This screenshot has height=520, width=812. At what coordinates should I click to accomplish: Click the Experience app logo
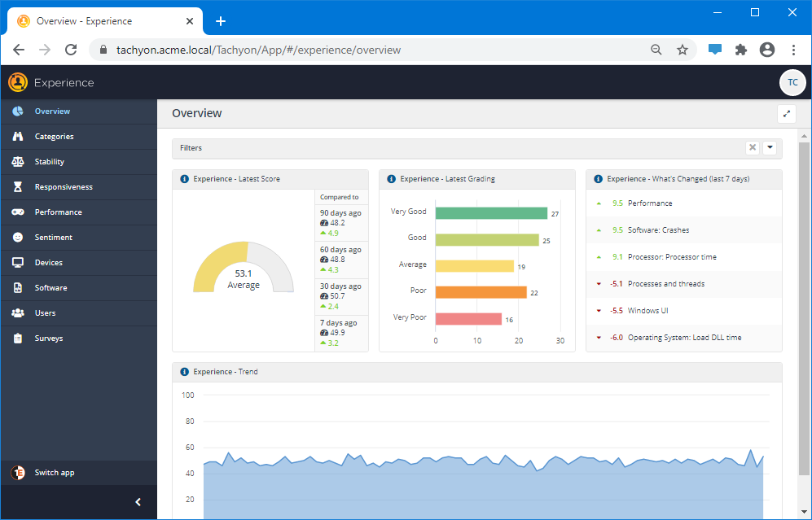coord(18,82)
